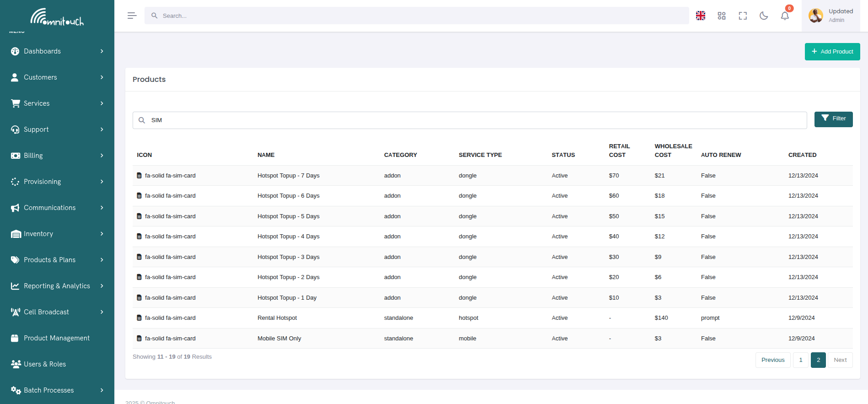Open the apps grid icon

(x=721, y=16)
